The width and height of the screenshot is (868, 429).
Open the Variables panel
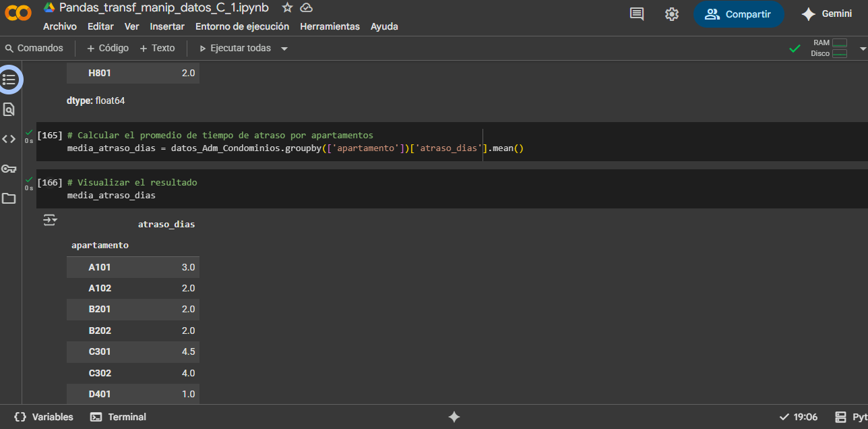click(43, 417)
